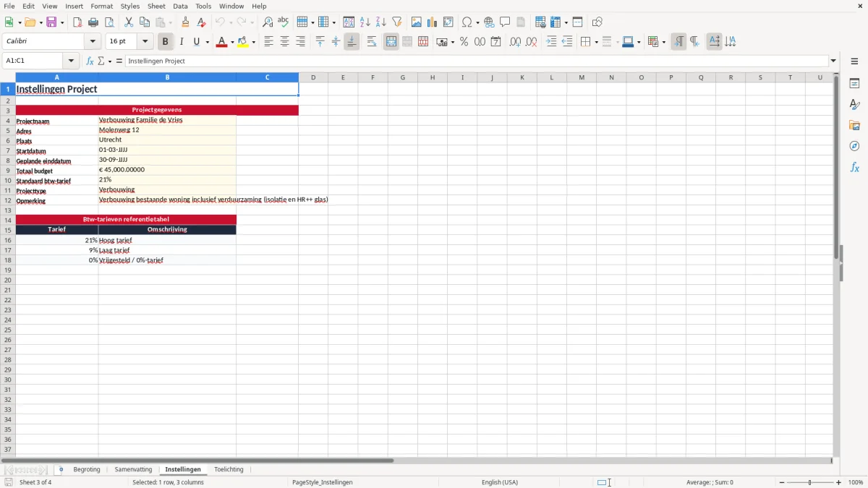Select column D header
868x488 pixels.
(313, 77)
